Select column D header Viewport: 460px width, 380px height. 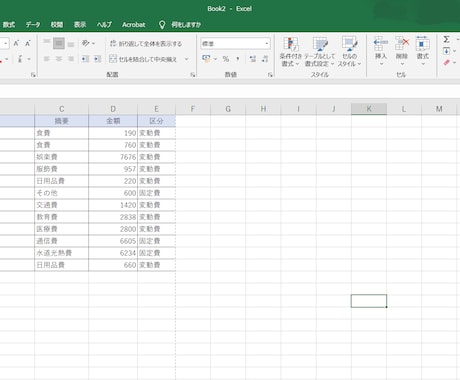[x=113, y=109]
